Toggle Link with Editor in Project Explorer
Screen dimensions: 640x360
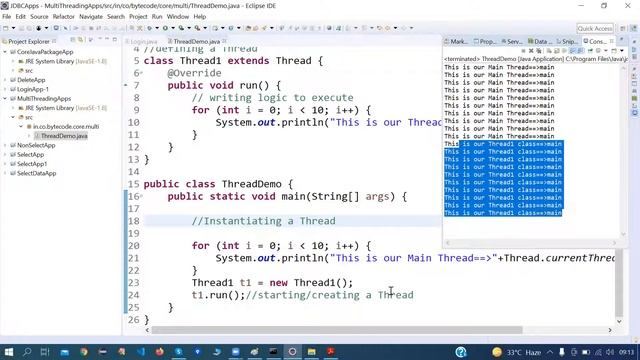[80, 40]
